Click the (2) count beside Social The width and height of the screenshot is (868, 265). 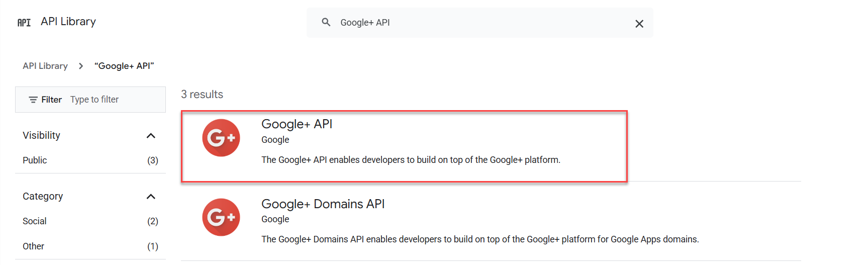[x=153, y=221]
